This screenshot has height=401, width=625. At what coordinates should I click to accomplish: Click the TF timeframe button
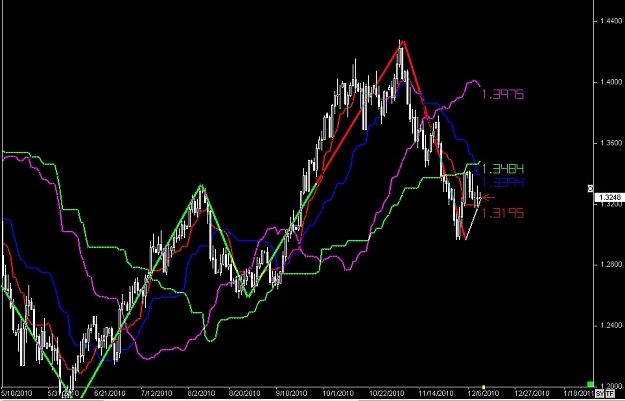click(610, 394)
